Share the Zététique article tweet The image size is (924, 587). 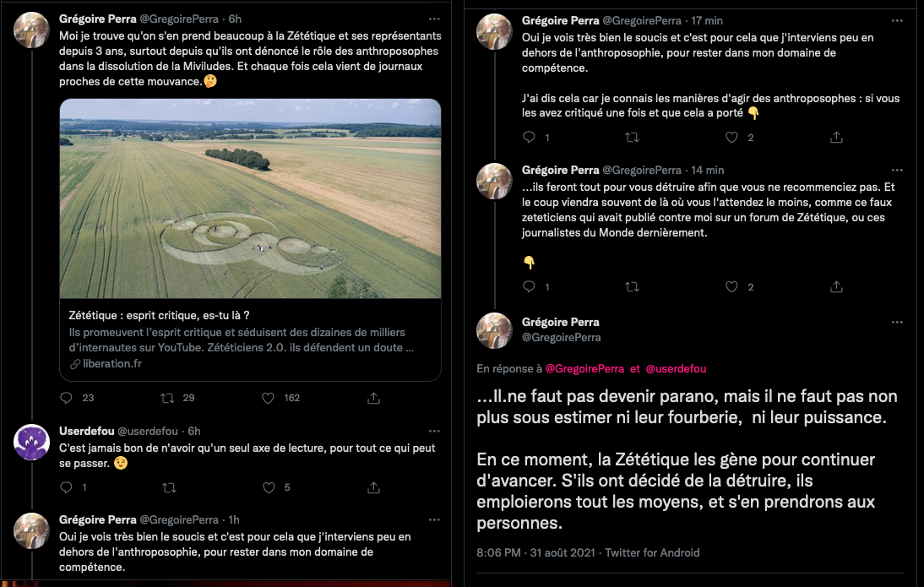[x=373, y=398]
